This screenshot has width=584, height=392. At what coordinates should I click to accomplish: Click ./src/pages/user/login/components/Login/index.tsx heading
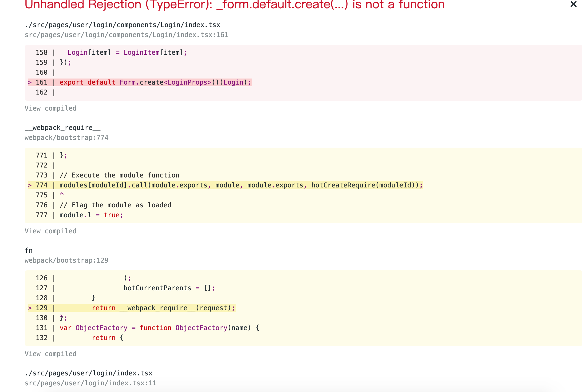click(122, 25)
